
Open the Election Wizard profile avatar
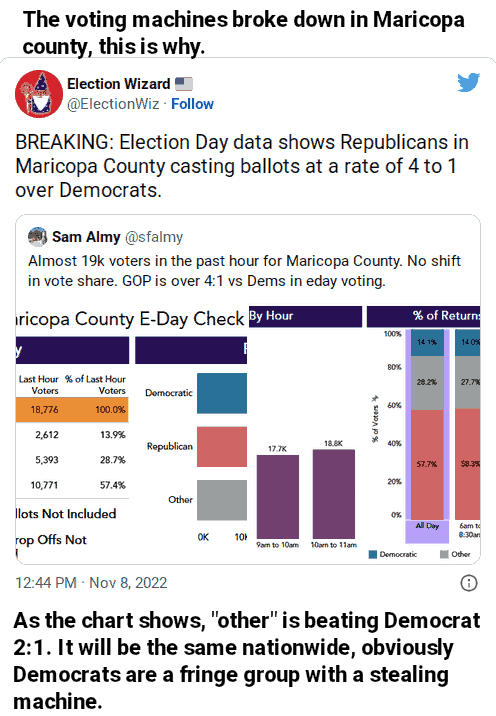click(39, 94)
